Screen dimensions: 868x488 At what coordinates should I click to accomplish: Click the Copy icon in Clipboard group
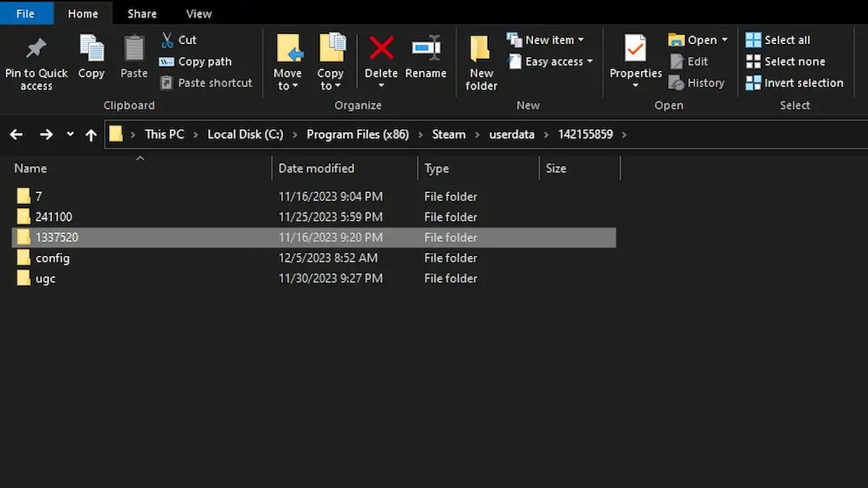pos(91,49)
